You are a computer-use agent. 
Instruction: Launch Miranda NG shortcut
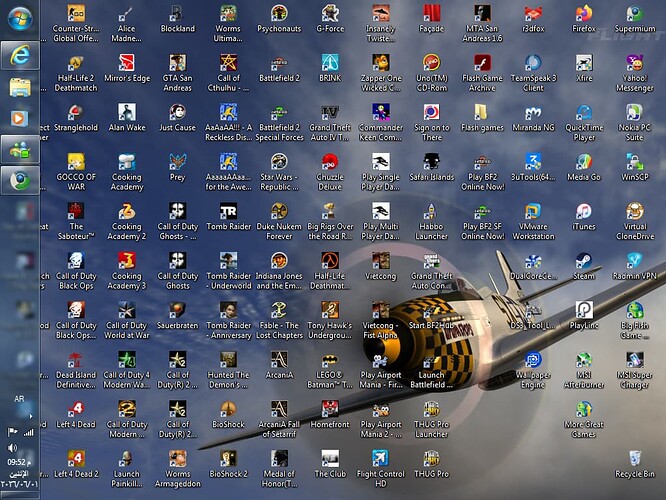click(533, 118)
